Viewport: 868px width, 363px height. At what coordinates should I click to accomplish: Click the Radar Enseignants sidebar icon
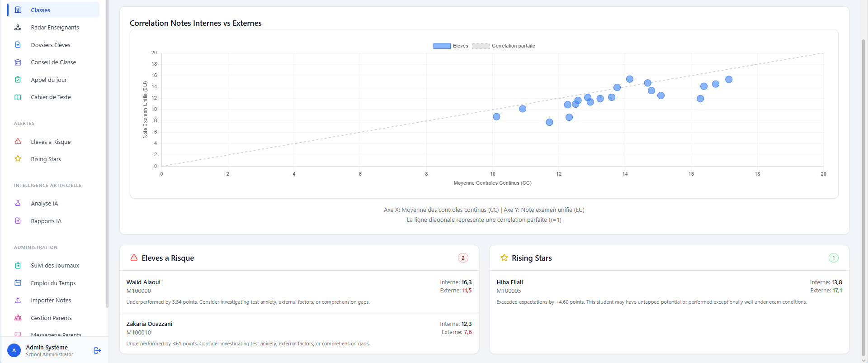[x=18, y=28]
